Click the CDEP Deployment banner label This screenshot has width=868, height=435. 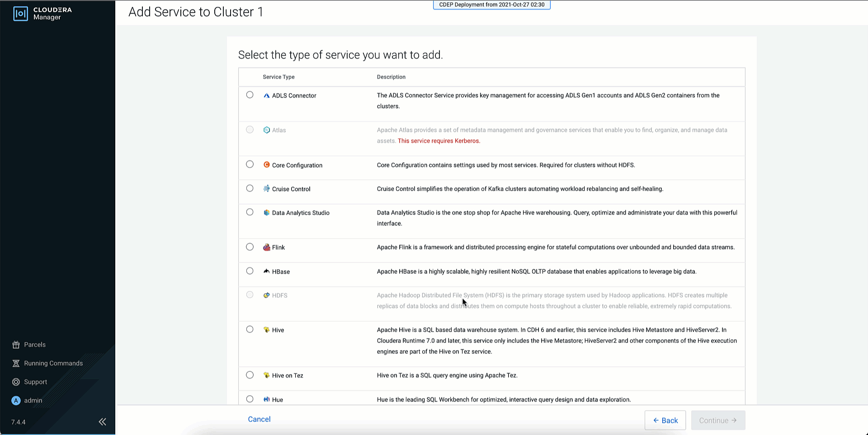click(491, 5)
